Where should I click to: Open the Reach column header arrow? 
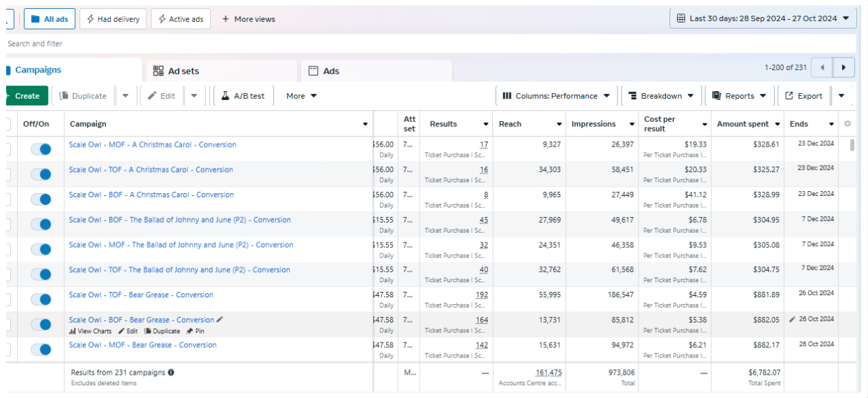[559, 124]
